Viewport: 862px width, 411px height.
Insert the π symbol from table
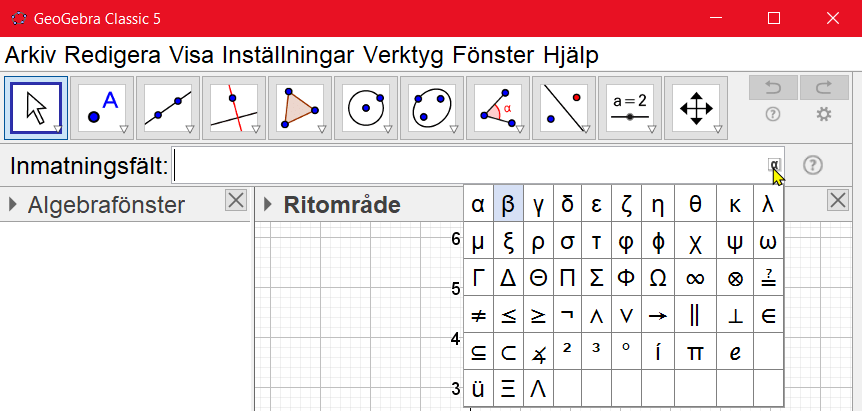(x=695, y=352)
